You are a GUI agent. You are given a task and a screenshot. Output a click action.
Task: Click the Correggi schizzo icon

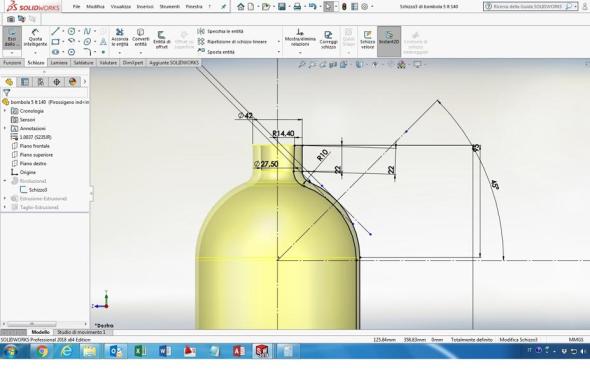328,39
